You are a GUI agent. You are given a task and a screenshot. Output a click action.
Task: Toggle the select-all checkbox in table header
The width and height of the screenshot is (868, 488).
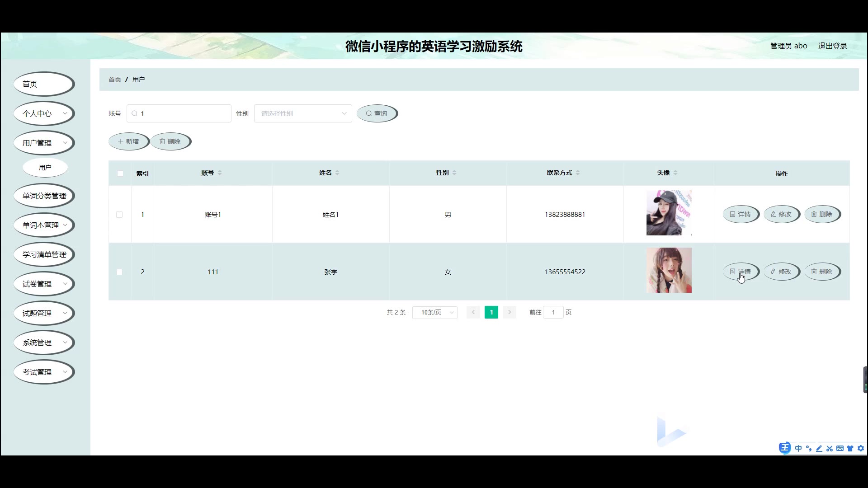pyautogui.click(x=120, y=174)
